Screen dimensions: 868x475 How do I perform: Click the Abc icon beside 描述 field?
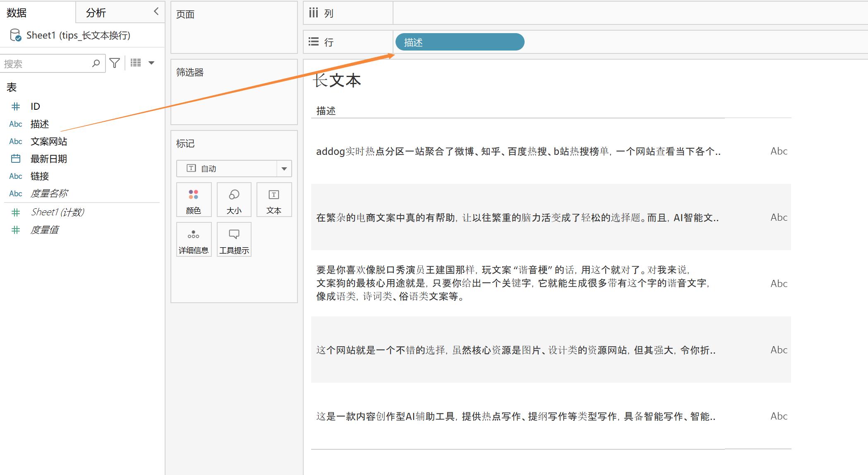(x=16, y=124)
